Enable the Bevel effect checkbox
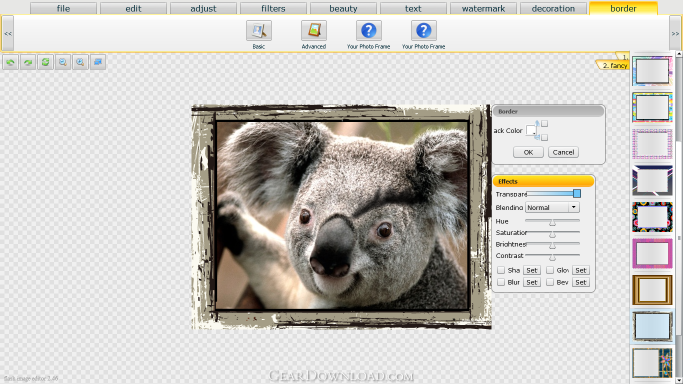 point(550,282)
